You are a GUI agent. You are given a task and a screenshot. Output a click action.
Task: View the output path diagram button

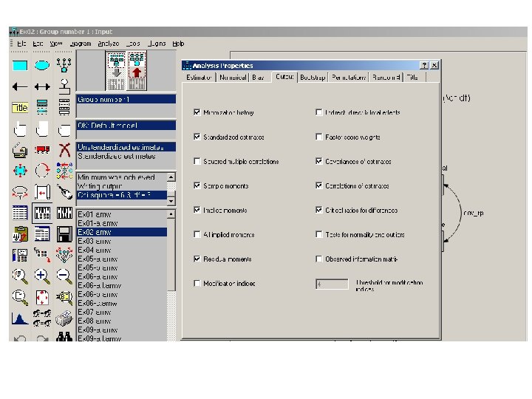click(137, 71)
